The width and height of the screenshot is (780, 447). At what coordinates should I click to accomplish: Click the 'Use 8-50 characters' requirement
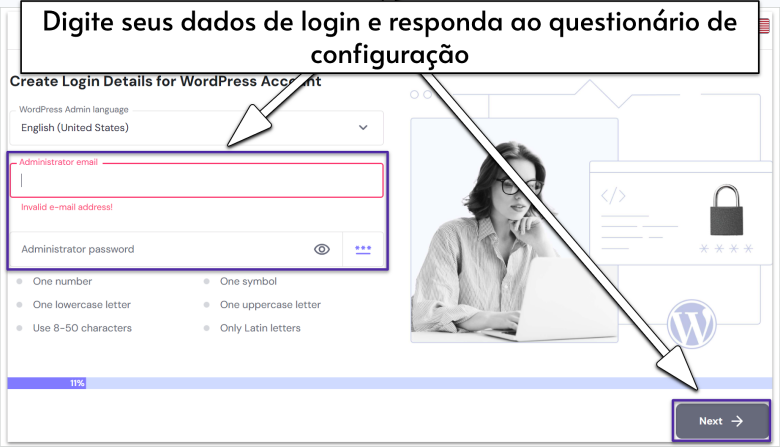pyautogui.click(x=82, y=328)
